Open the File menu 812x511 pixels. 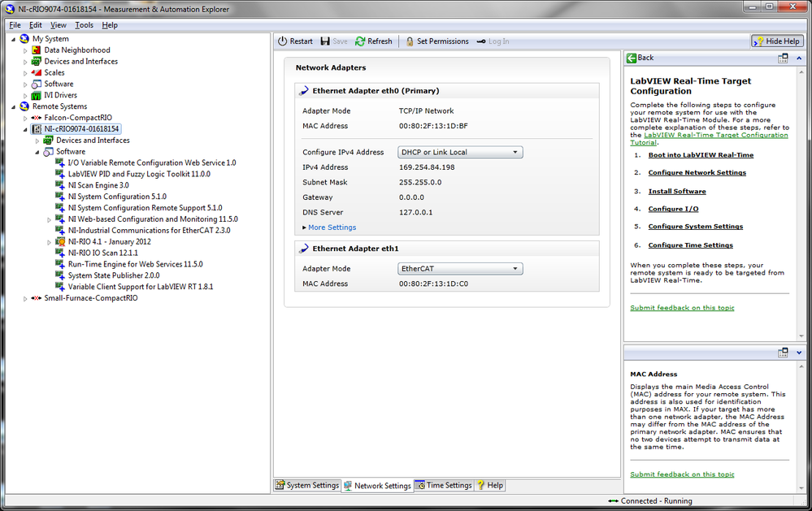[x=15, y=25]
